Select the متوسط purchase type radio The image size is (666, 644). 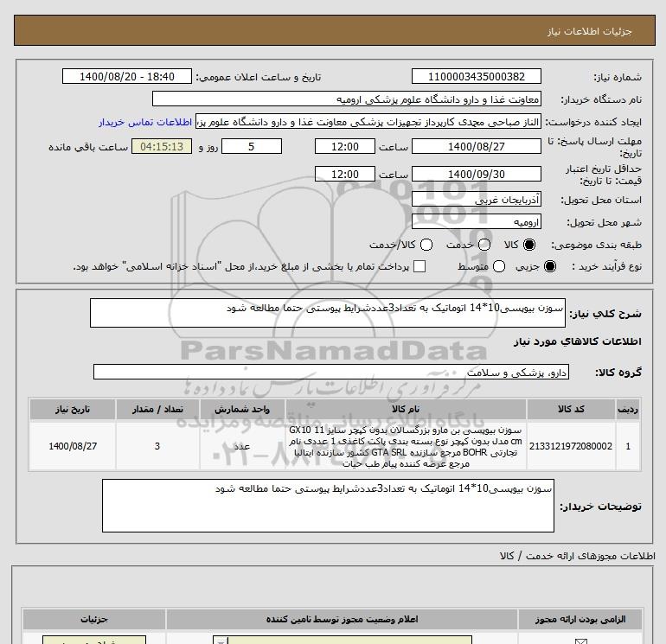499,266
